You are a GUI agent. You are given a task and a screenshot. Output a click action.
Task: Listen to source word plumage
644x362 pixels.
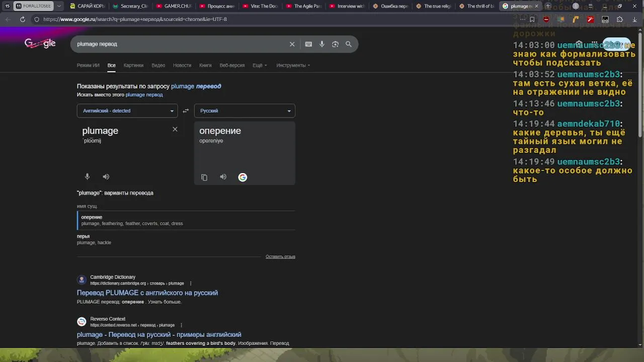click(x=106, y=176)
